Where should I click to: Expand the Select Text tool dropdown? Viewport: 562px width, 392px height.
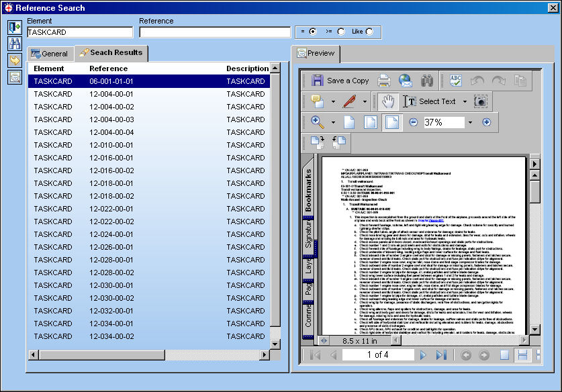click(465, 102)
